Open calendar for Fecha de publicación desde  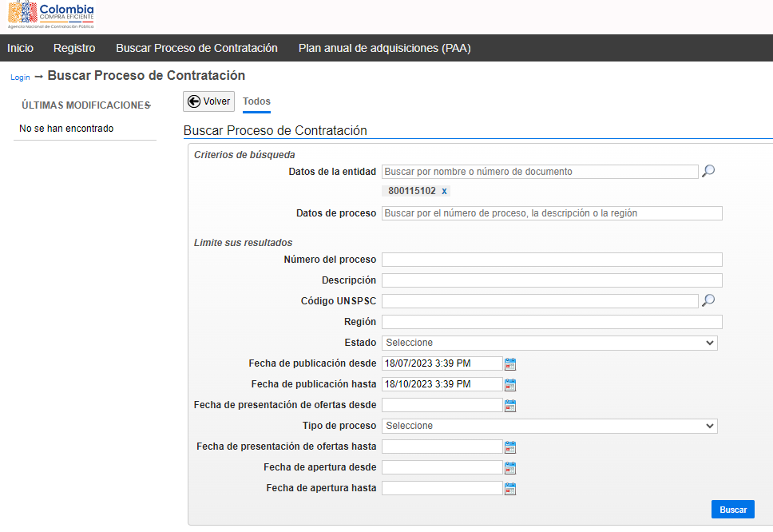point(510,364)
